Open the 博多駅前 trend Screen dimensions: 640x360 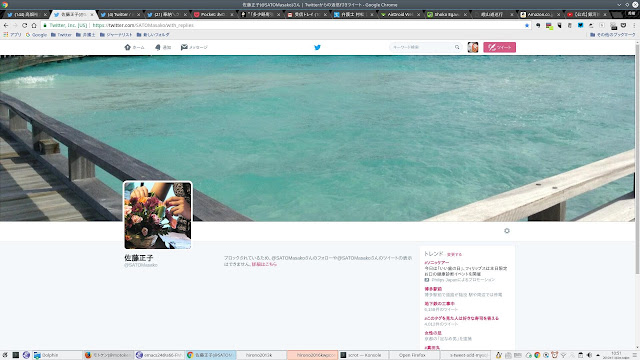pyautogui.click(x=433, y=289)
